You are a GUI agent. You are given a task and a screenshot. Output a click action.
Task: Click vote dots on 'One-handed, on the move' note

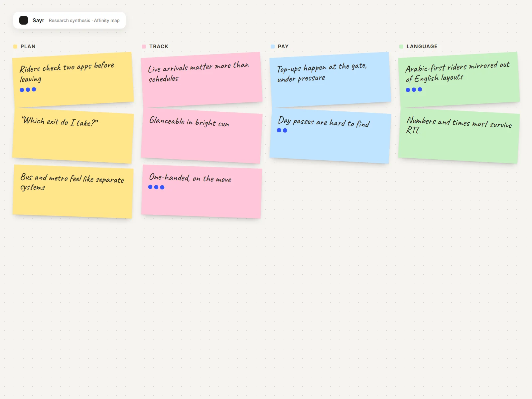point(156,187)
